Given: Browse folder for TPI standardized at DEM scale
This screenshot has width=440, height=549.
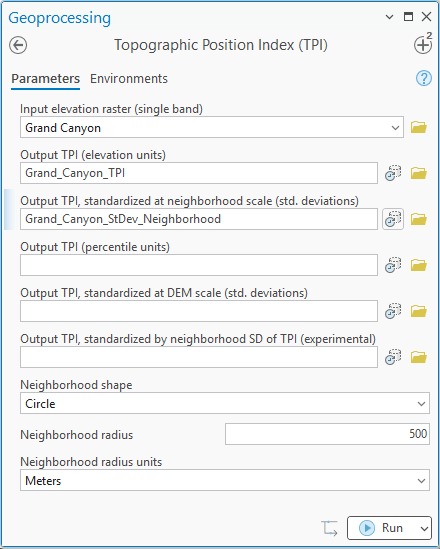Looking at the screenshot, I should tap(419, 311).
